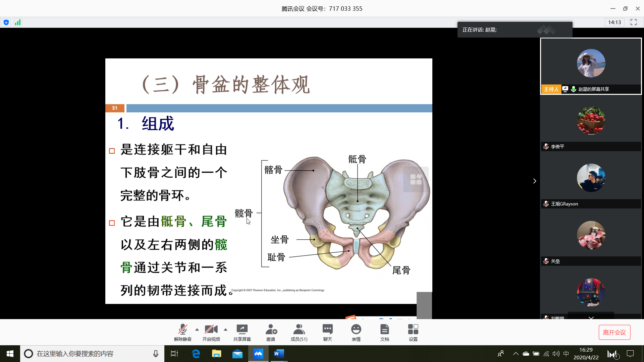Open emoji reactions with 表情 icon
This screenshot has height=362, width=644.
coord(356,332)
